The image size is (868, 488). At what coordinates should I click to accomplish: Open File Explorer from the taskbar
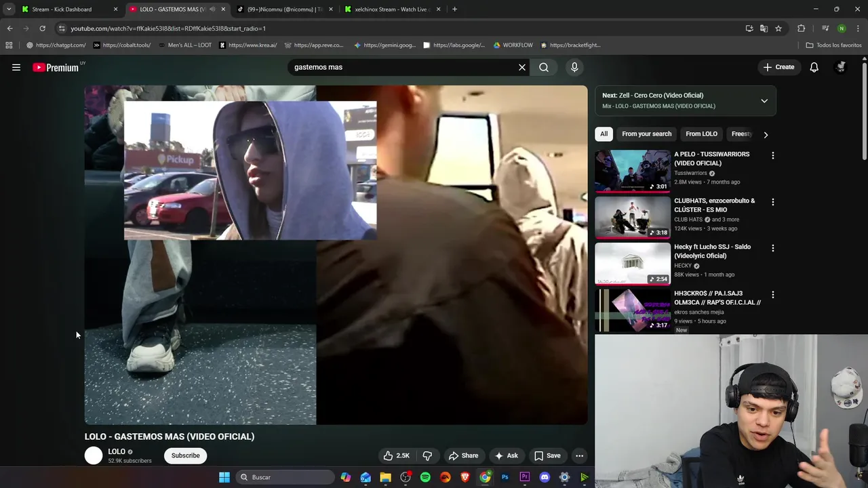point(385,477)
